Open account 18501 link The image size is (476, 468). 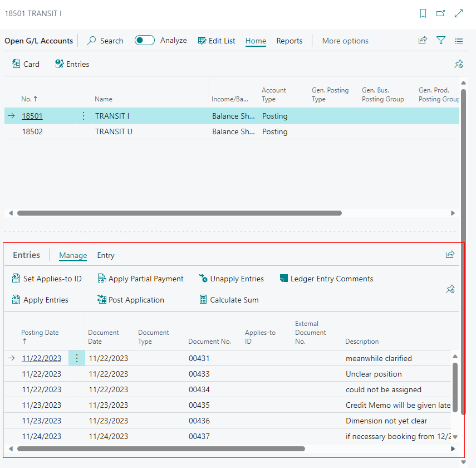[32, 116]
